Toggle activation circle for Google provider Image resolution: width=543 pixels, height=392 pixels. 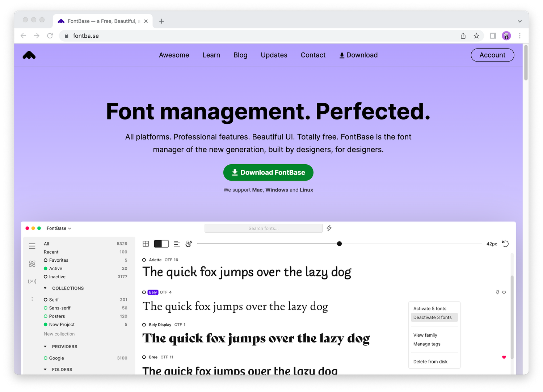tap(46, 358)
